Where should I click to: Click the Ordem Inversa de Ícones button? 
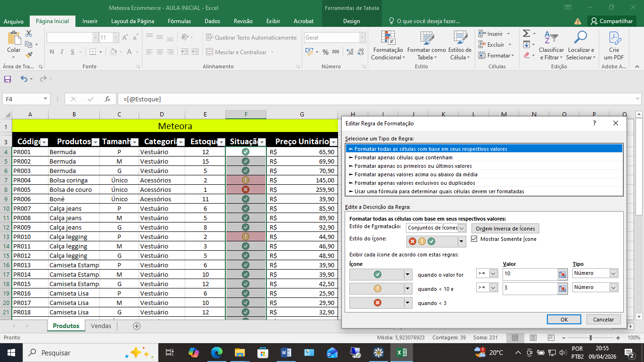point(505,229)
